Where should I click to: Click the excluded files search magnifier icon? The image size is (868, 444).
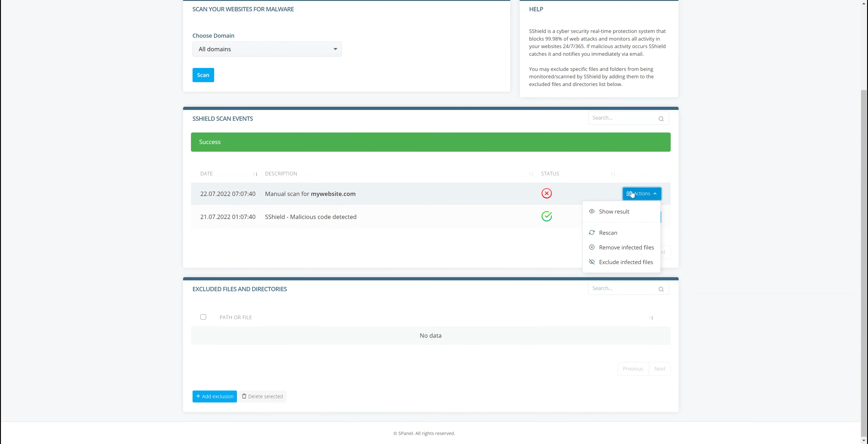coord(661,289)
